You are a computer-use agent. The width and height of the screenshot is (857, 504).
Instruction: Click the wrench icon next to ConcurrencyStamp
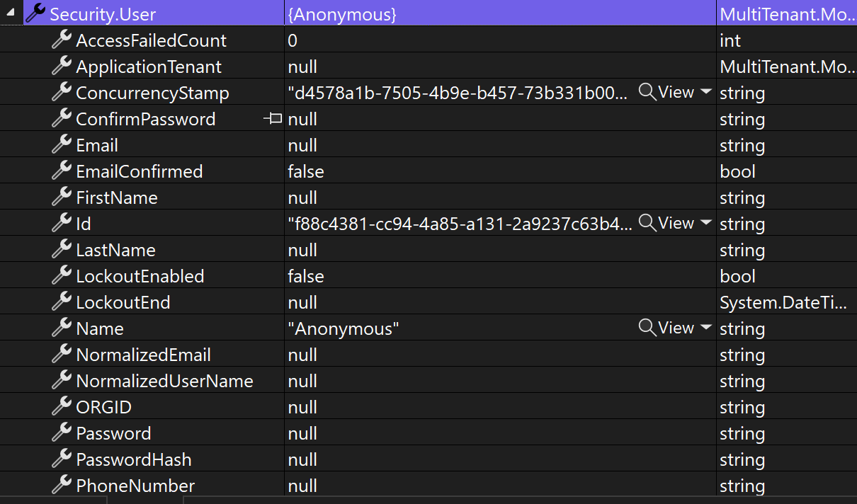(x=62, y=92)
